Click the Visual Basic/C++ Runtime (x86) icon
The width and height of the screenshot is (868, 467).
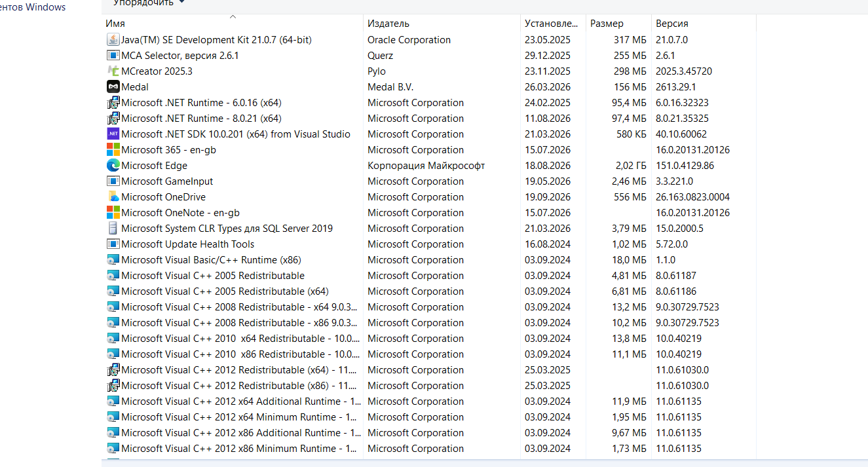pos(113,260)
